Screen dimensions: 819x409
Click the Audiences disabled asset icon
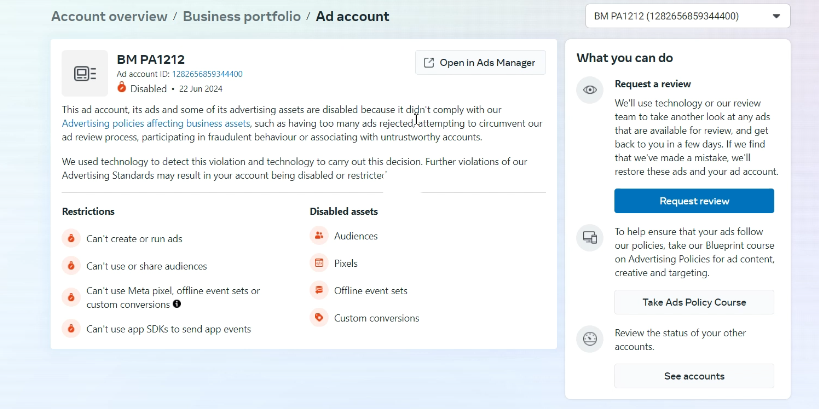[x=319, y=236]
